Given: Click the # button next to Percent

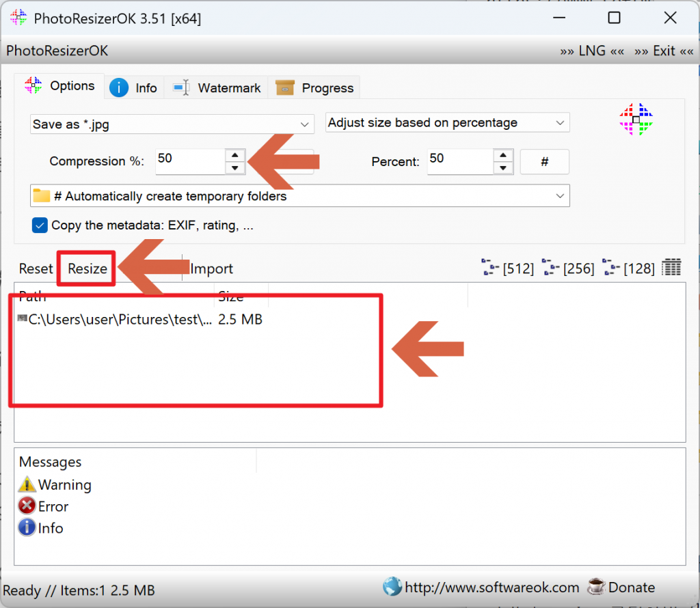Looking at the screenshot, I should click(545, 161).
